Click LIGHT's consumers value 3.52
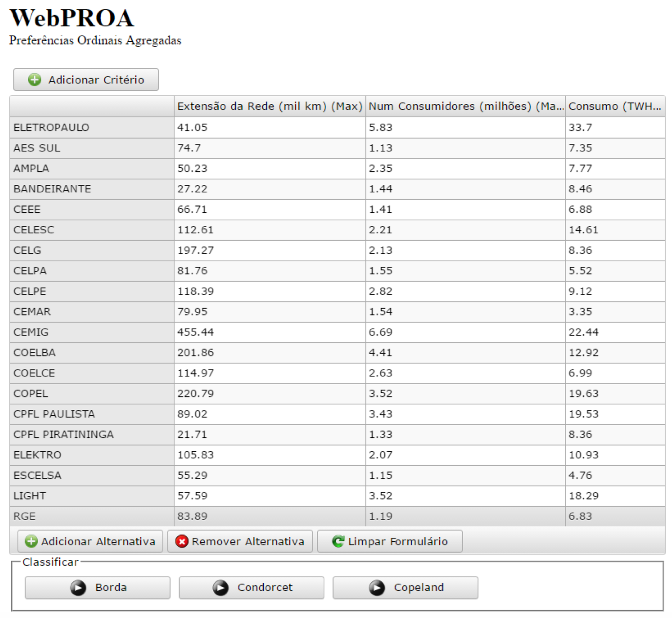 (x=466, y=496)
